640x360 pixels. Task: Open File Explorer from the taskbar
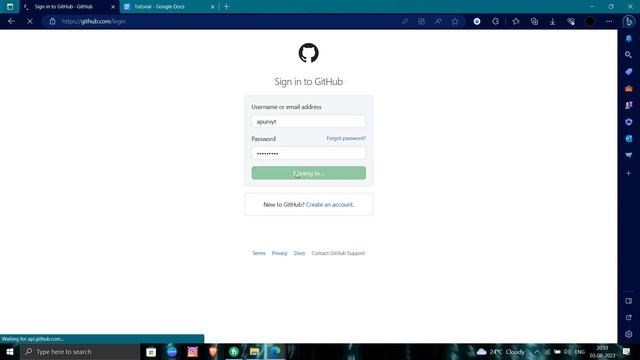254,351
